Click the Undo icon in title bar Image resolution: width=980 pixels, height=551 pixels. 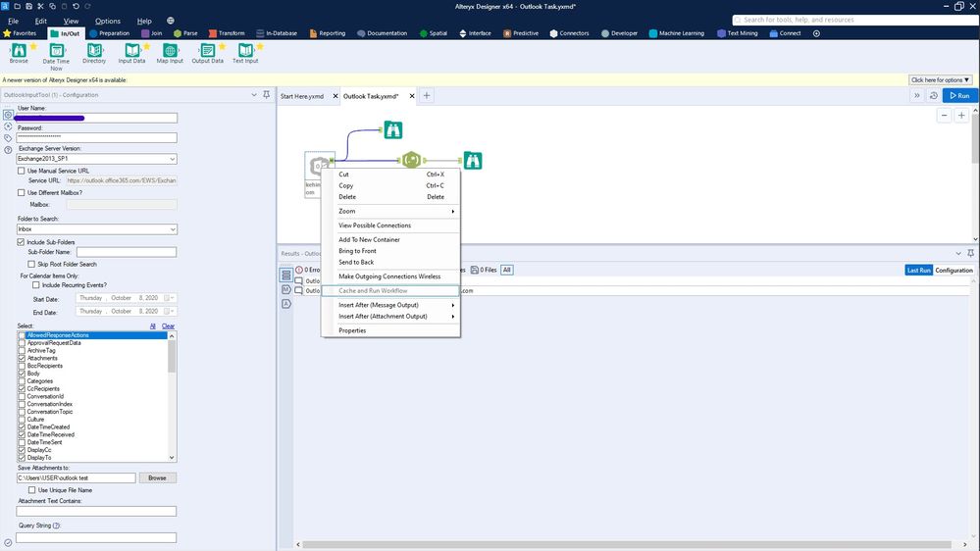[x=76, y=6]
